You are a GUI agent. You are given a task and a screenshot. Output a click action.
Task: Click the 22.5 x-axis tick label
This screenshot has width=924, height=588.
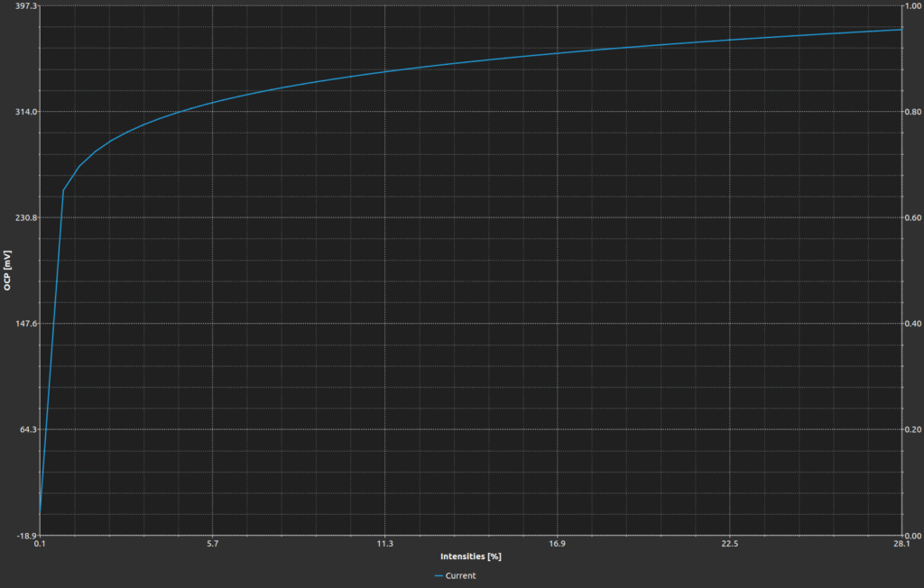pyautogui.click(x=730, y=544)
